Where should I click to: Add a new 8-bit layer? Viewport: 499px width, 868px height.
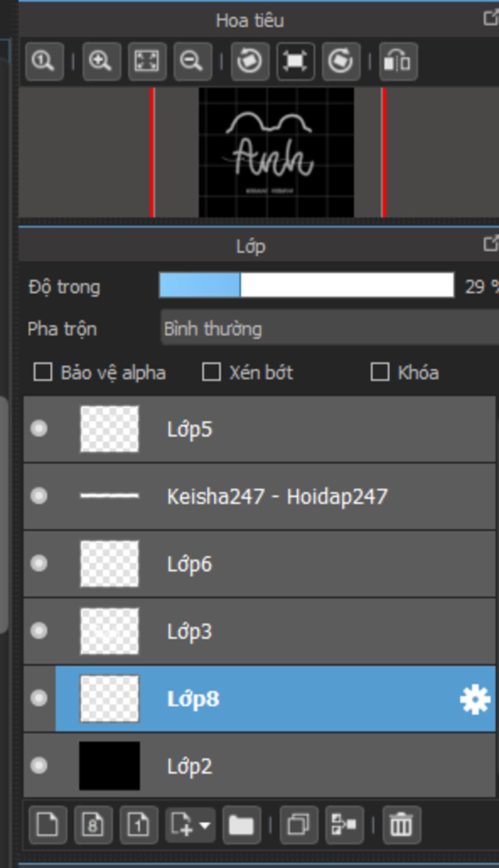point(93,825)
